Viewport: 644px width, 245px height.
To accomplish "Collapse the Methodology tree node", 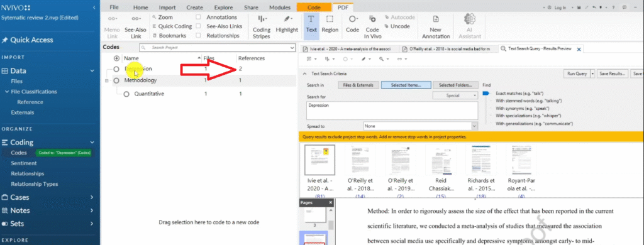I will coord(107,81).
